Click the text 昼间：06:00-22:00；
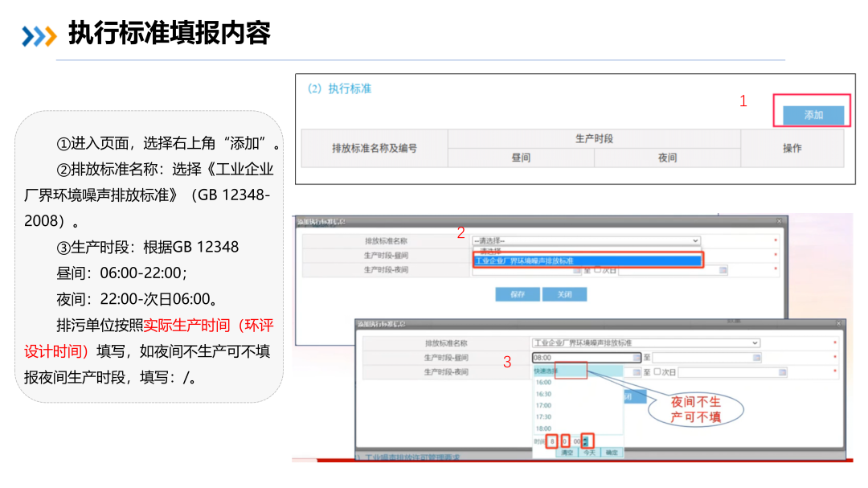The image size is (868, 488). click(x=122, y=273)
